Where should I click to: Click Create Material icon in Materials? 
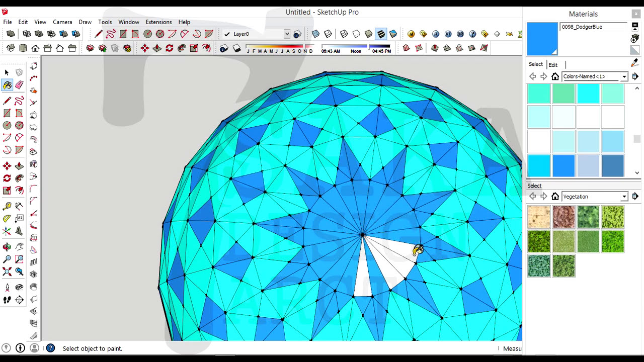click(635, 39)
